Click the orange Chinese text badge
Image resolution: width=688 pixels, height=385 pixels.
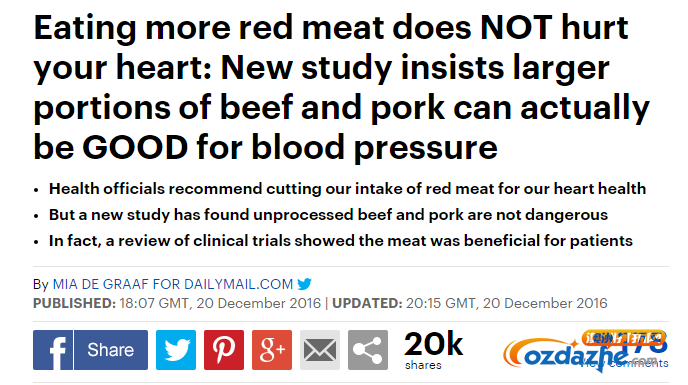(x=624, y=338)
